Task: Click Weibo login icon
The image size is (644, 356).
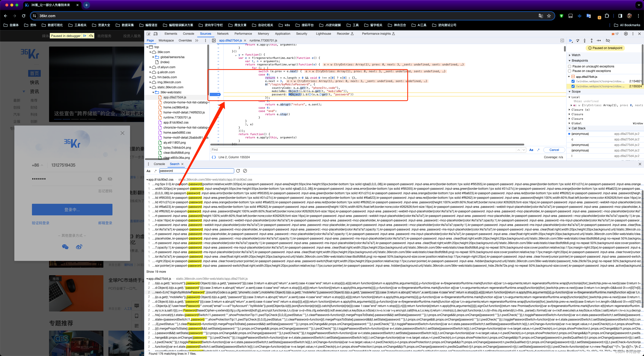Action: [x=79, y=247]
